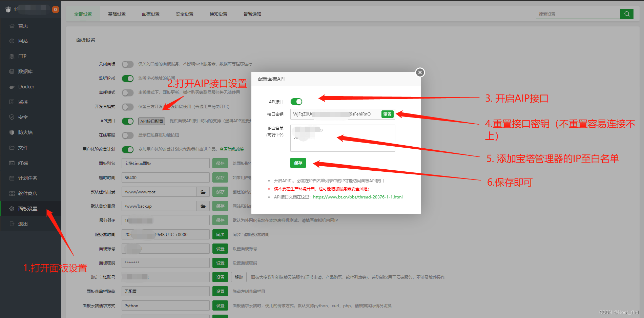Screen dimensions: 644x318
Task: Disable the 监听IPv6 switch
Action: (128, 79)
